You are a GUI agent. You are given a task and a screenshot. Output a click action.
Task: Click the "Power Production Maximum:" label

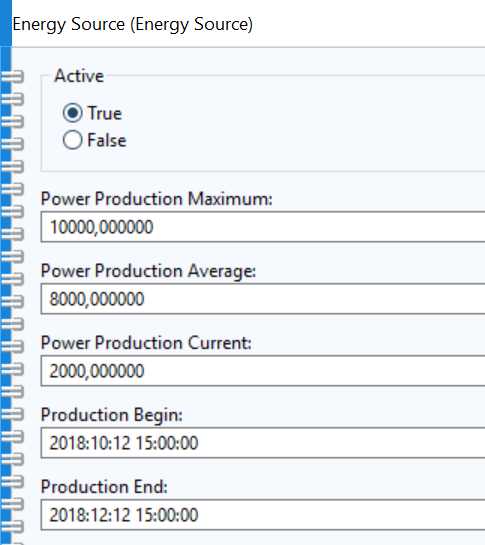156,199
